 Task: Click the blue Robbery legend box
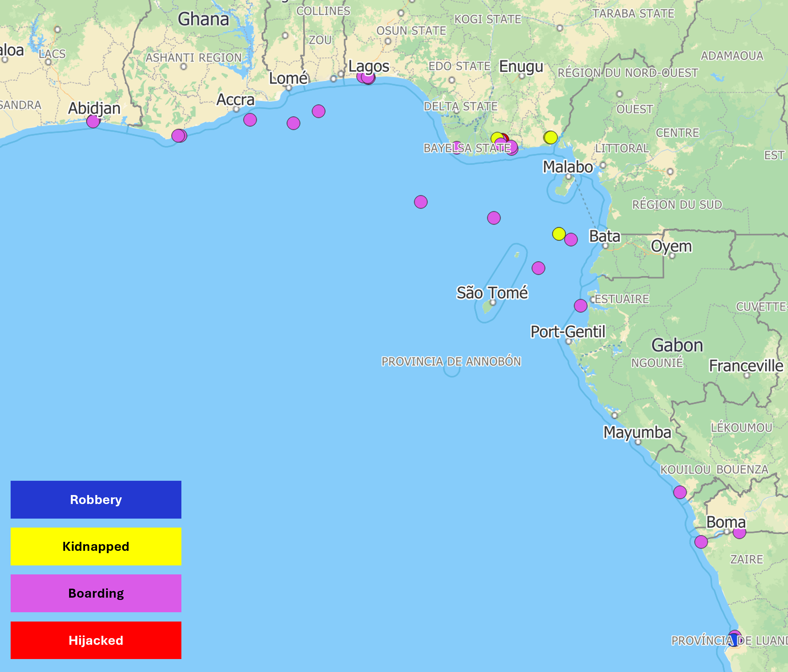(96, 499)
